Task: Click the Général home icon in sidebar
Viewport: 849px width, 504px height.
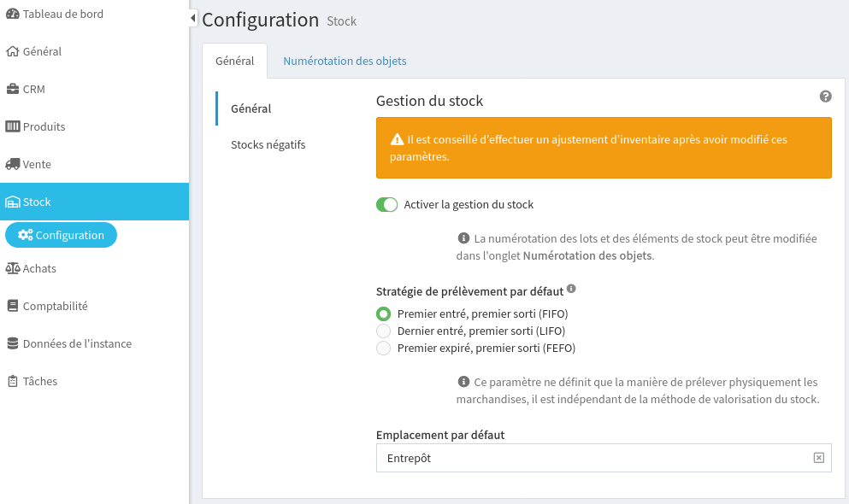Action: 13,51
